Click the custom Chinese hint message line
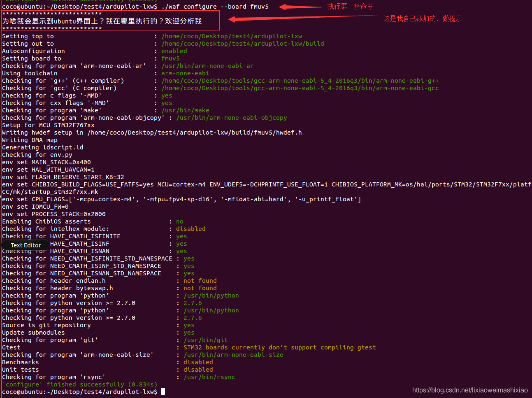This screenshot has height=398, width=532. tap(102, 21)
